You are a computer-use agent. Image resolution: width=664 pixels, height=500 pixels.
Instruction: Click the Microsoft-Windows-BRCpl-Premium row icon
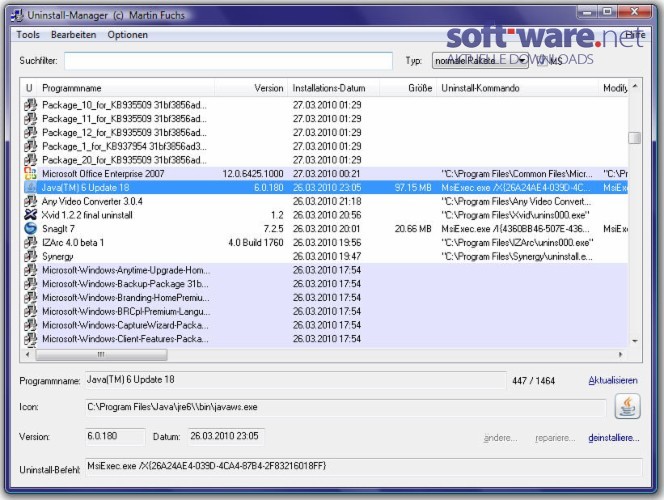click(30, 311)
